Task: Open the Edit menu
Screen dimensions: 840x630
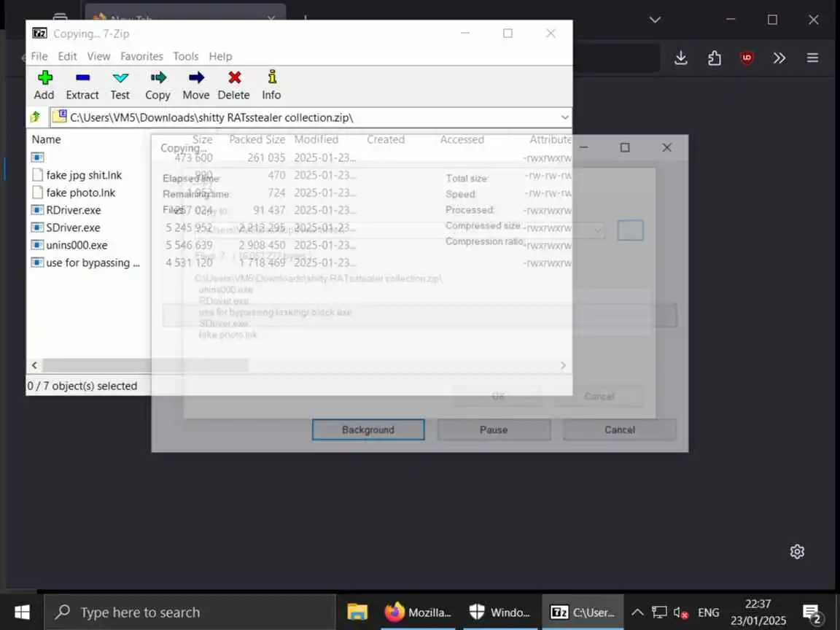Action: coord(68,56)
